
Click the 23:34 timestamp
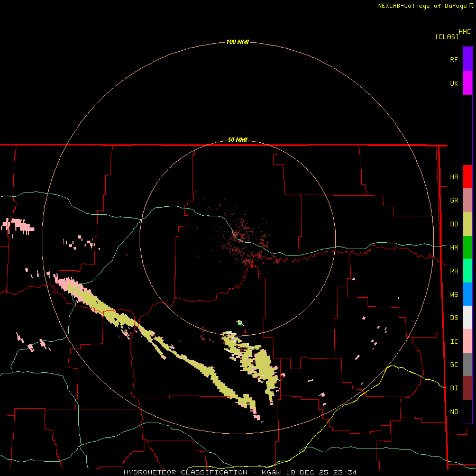pyautogui.click(x=345, y=472)
